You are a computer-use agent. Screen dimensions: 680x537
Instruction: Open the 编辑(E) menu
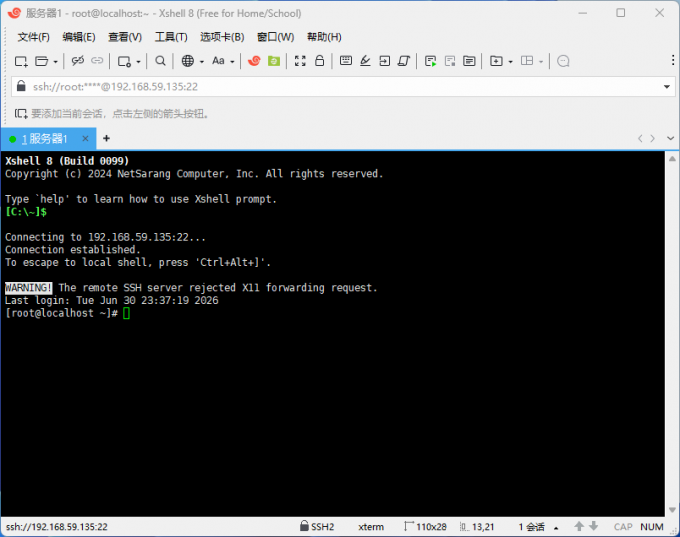coord(79,37)
